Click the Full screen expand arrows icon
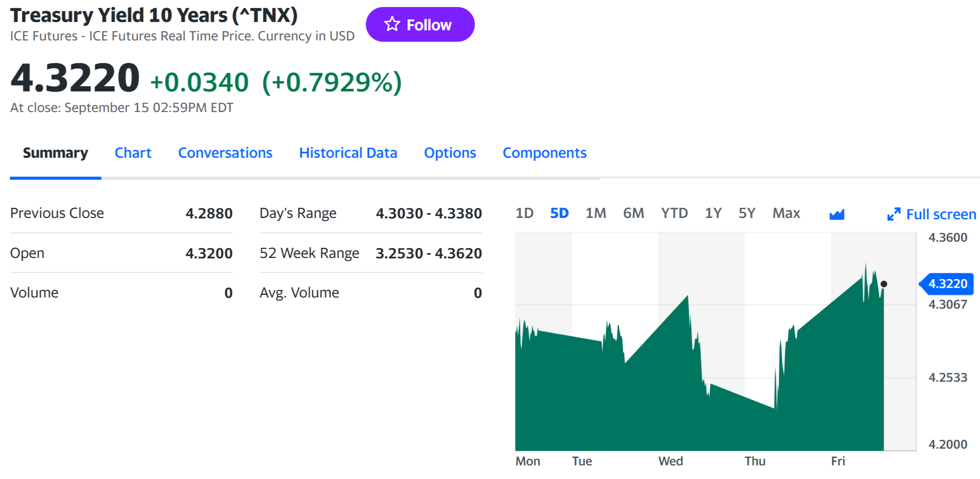980x479 pixels. point(894,214)
